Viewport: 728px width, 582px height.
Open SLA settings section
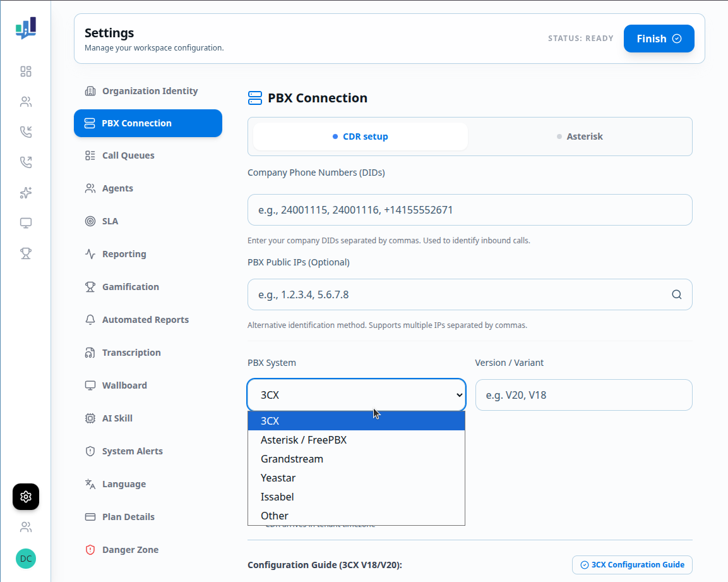[148, 221]
